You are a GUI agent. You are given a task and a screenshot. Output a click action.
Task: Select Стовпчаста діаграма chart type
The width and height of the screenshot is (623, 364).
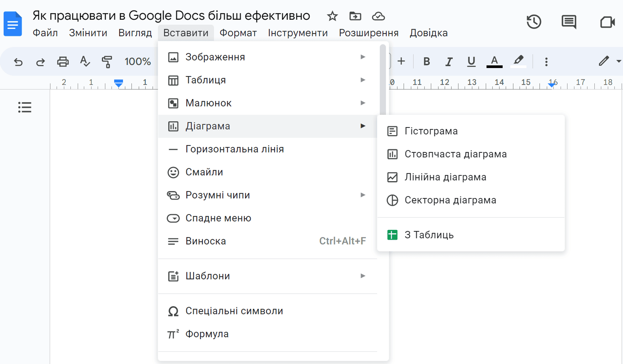(x=471, y=154)
